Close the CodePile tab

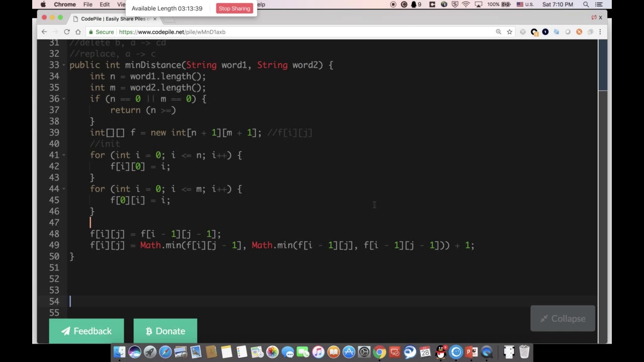point(154,19)
